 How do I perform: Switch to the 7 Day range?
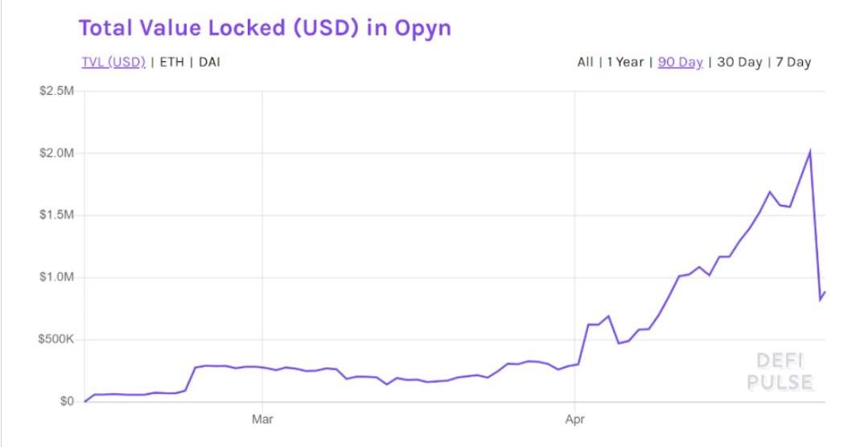(793, 63)
